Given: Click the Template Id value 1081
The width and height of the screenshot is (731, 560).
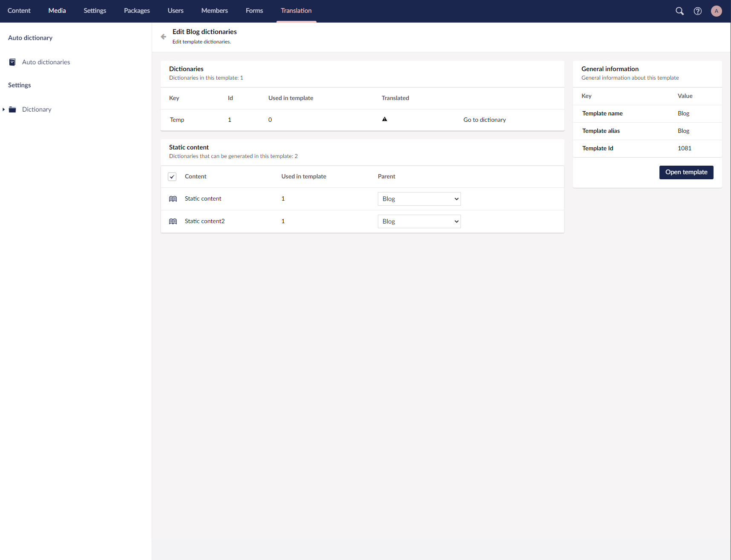Looking at the screenshot, I should [685, 148].
